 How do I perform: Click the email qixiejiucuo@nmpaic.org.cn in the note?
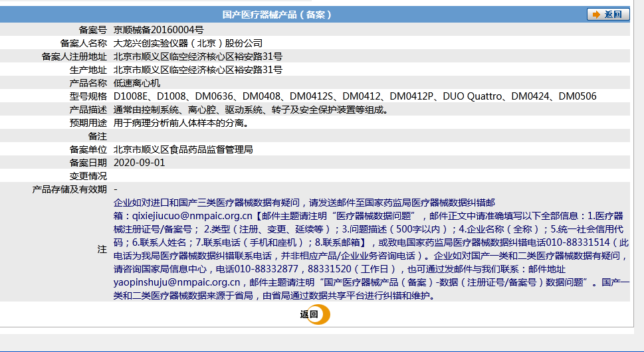tap(192, 216)
